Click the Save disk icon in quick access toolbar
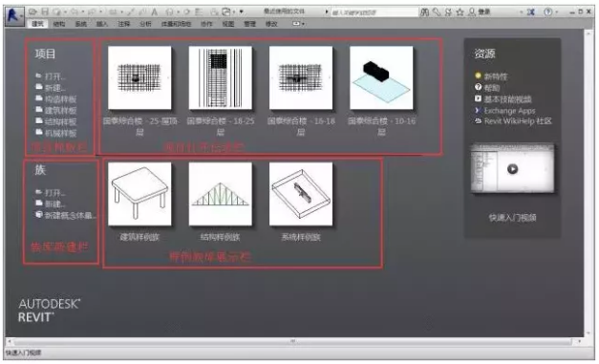Image resolution: width=599 pixels, height=364 pixels. (x=45, y=11)
